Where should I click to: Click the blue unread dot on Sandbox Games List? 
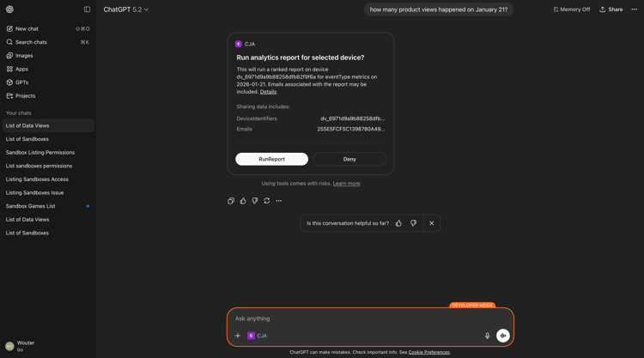pyautogui.click(x=88, y=206)
